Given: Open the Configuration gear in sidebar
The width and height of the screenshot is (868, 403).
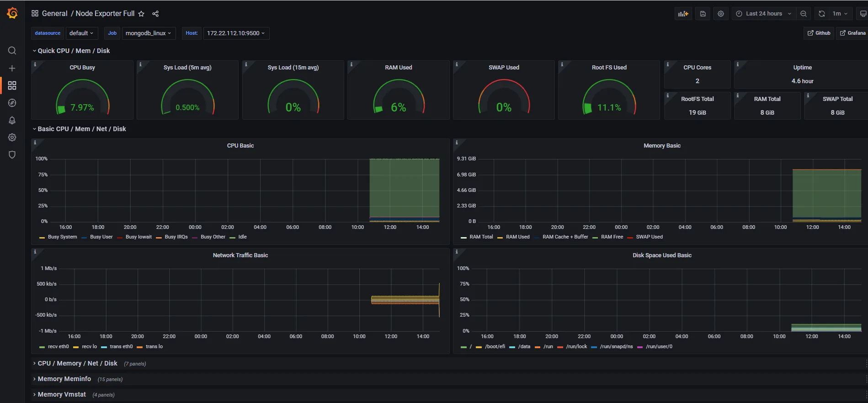Looking at the screenshot, I should (x=12, y=137).
